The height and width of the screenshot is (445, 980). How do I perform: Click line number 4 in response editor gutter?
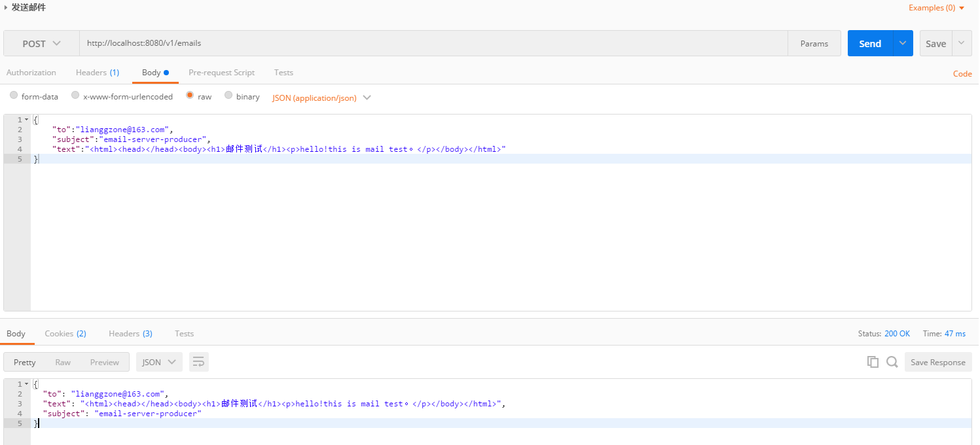pos(20,414)
